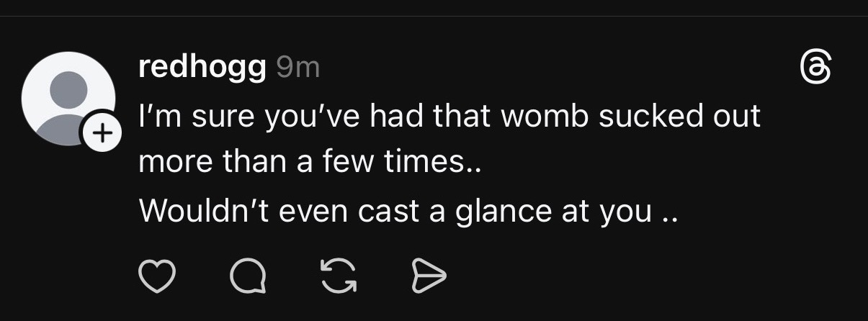Like the post with the heart icon
The height and width of the screenshot is (321, 868).
(x=156, y=277)
